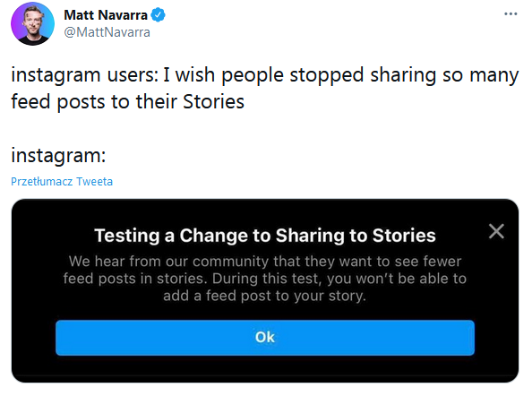Click the dialog title Testing a Change
The width and height of the screenshot is (532, 396).
click(265, 235)
